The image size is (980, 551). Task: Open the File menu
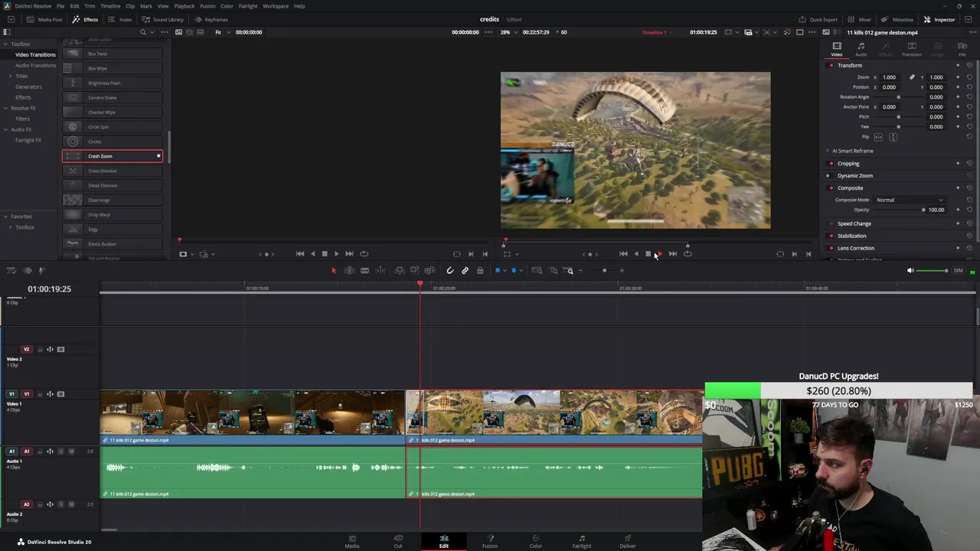coord(60,6)
